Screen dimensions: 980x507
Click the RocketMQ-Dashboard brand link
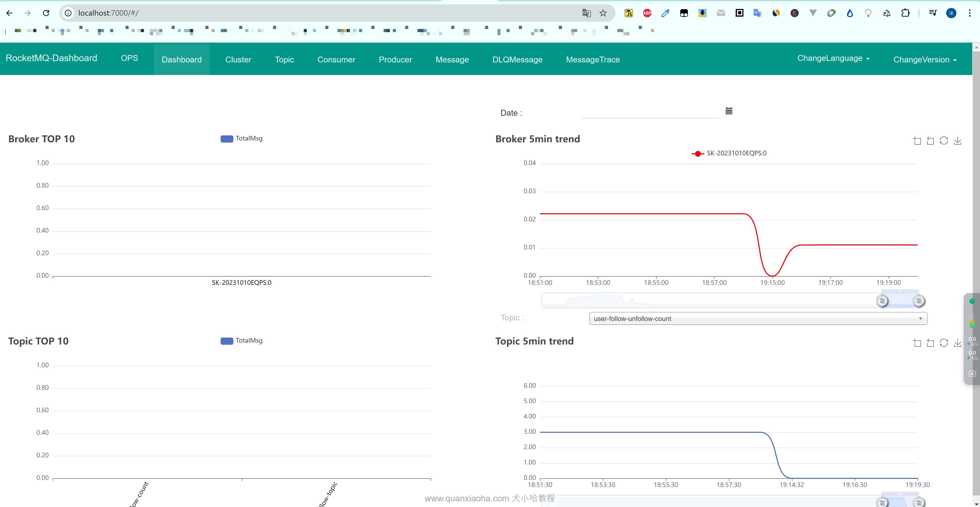pyautogui.click(x=51, y=58)
